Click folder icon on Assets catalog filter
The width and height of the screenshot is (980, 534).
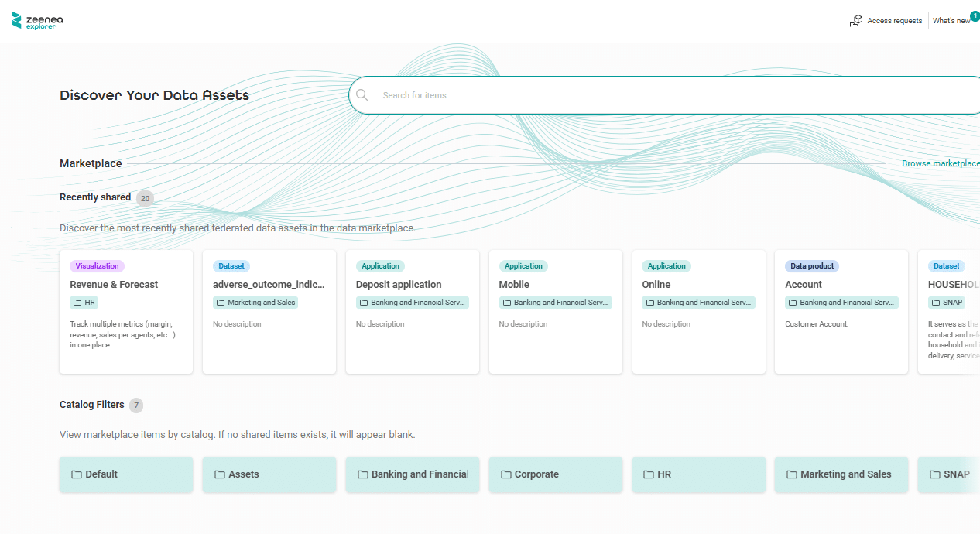pos(220,474)
